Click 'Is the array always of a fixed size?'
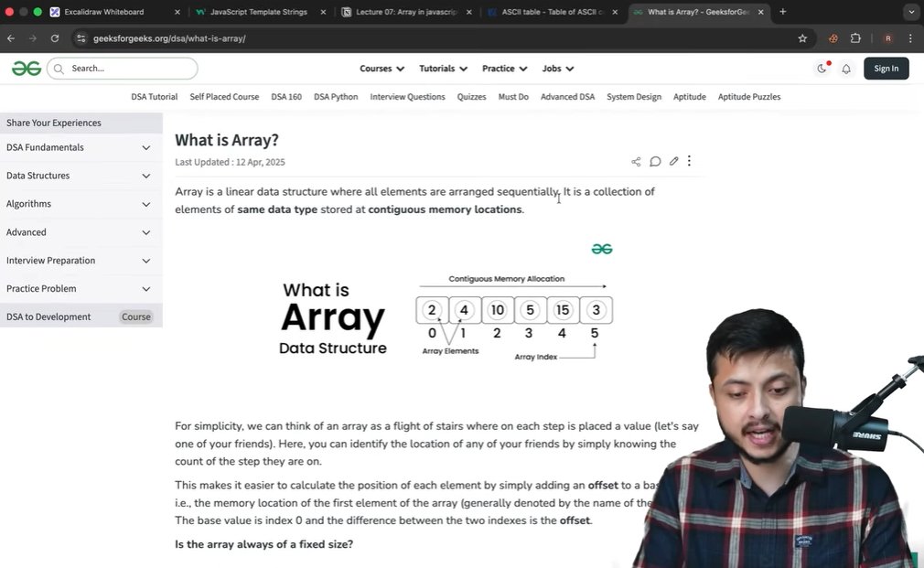 (x=263, y=544)
